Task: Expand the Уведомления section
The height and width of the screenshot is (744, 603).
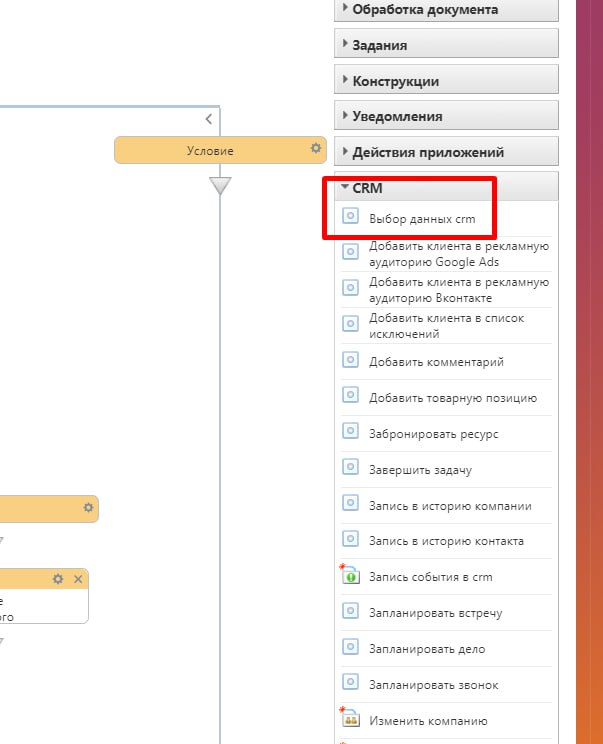Action: [x=446, y=116]
